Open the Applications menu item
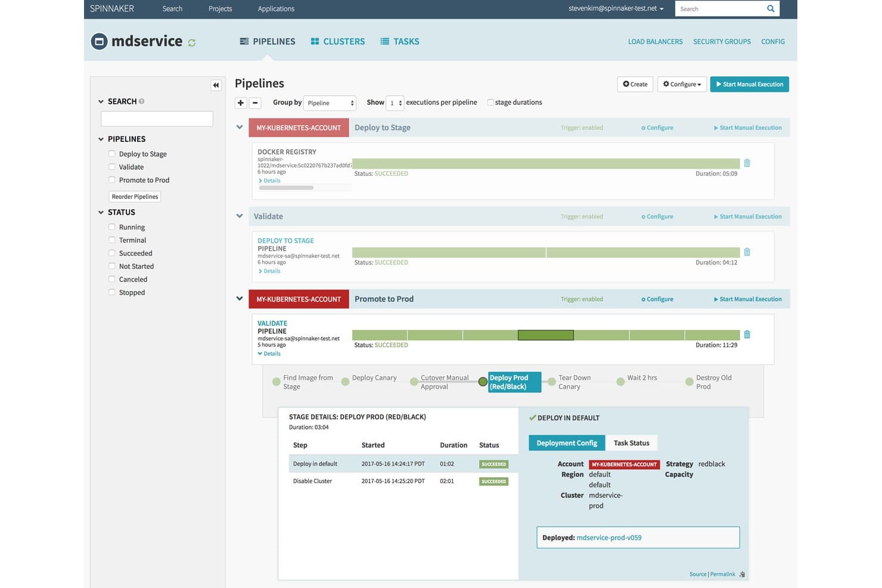882x588 pixels. [x=276, y=8]
